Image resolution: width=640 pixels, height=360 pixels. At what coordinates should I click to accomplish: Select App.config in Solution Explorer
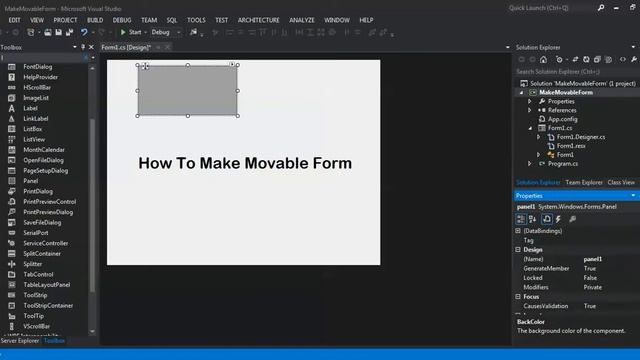pyautogui.click(x=562, y=119)
